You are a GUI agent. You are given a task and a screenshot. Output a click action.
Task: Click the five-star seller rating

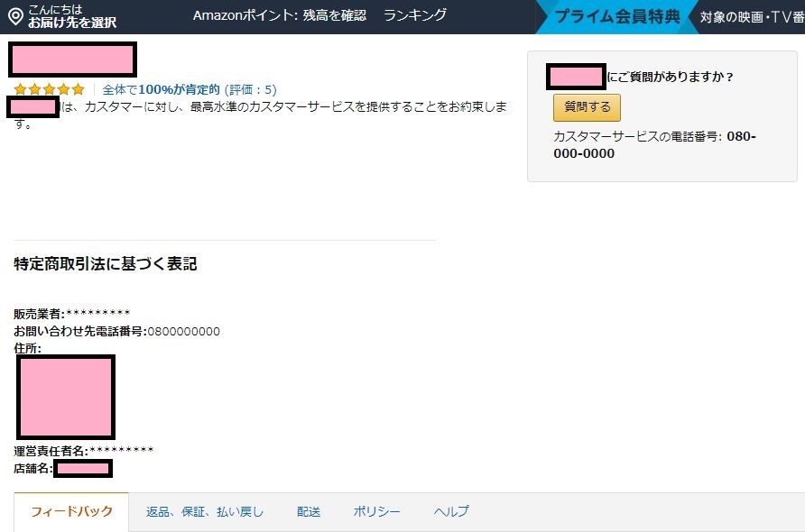coord(50,89)
